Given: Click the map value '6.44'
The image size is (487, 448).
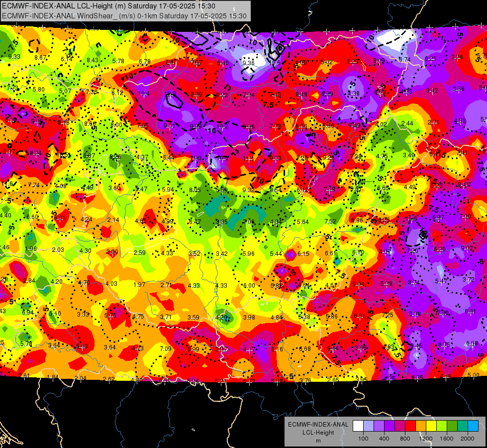Looking at the screenshot, I should (169, 158).
